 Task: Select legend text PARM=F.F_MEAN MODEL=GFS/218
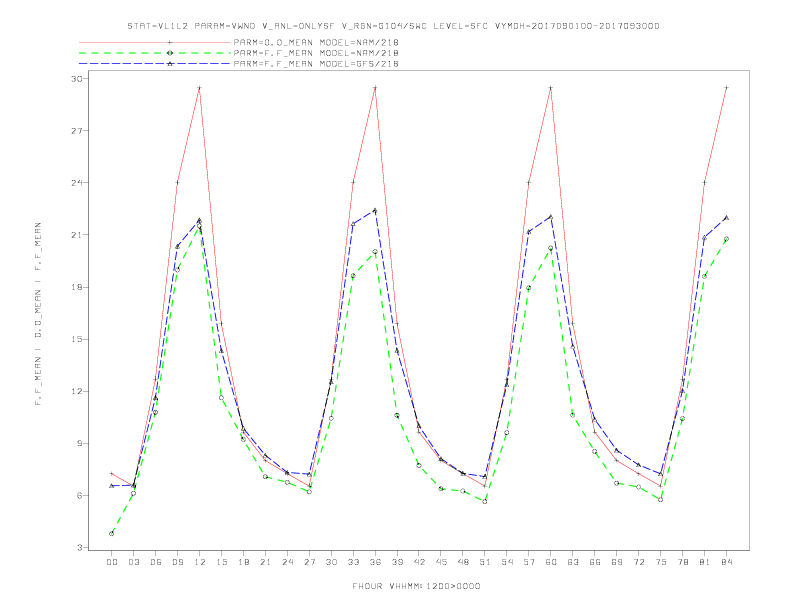pyautogui.click(x=316, y=64)
